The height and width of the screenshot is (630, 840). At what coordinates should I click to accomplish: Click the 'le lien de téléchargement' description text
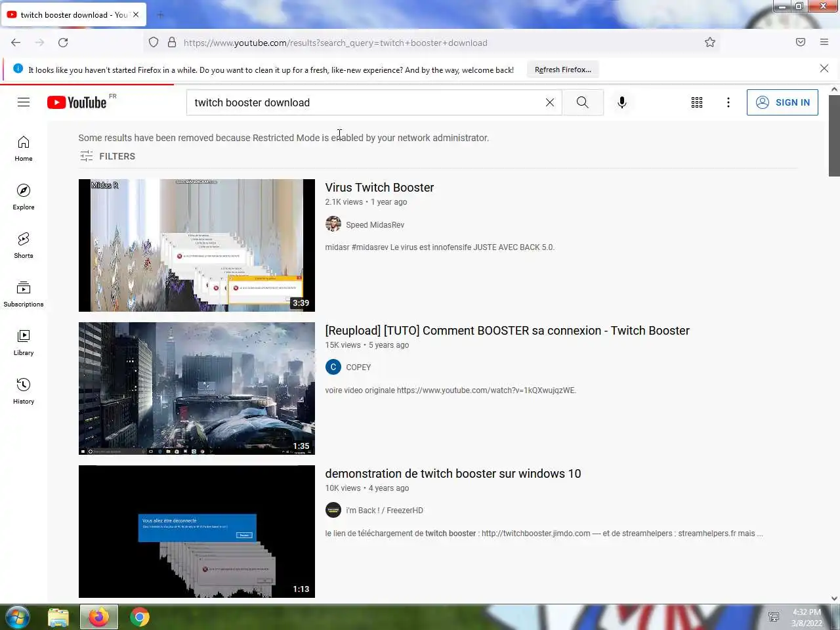coord(544,534)
